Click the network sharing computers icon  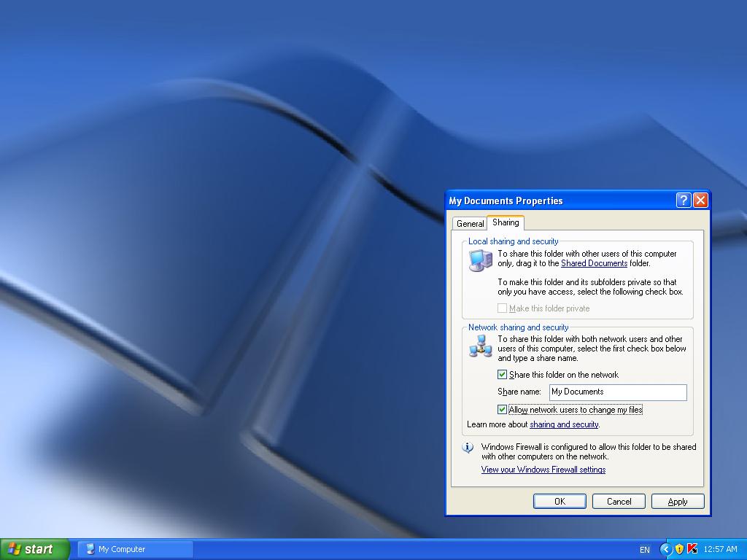(x=480, y=346)
